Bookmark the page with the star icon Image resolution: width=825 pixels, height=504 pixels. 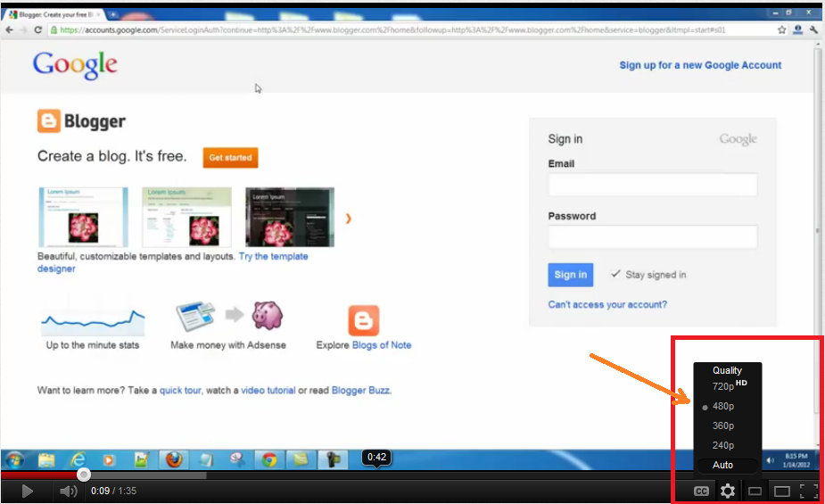pos(782,30)
